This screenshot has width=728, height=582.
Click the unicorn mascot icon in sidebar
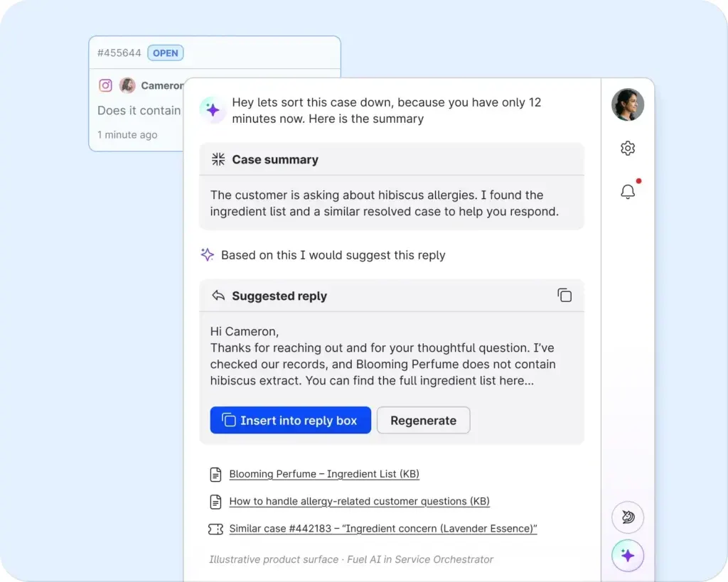628,517
